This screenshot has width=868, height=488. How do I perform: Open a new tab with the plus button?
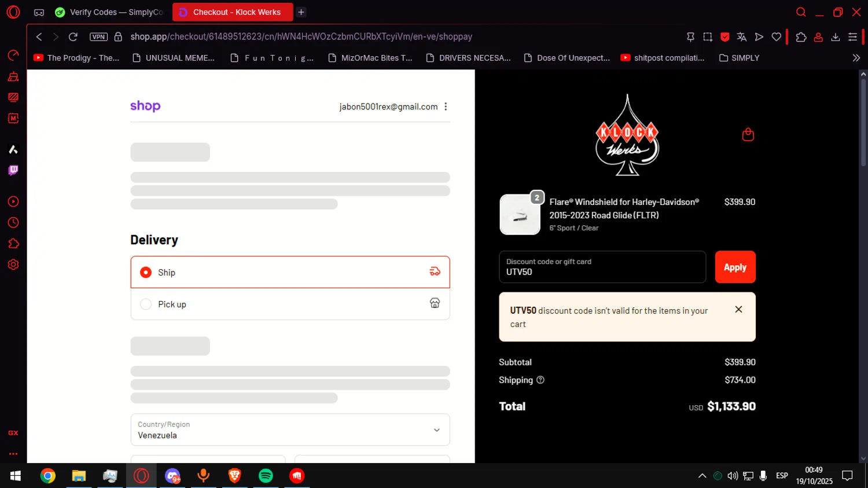[301, 12]
